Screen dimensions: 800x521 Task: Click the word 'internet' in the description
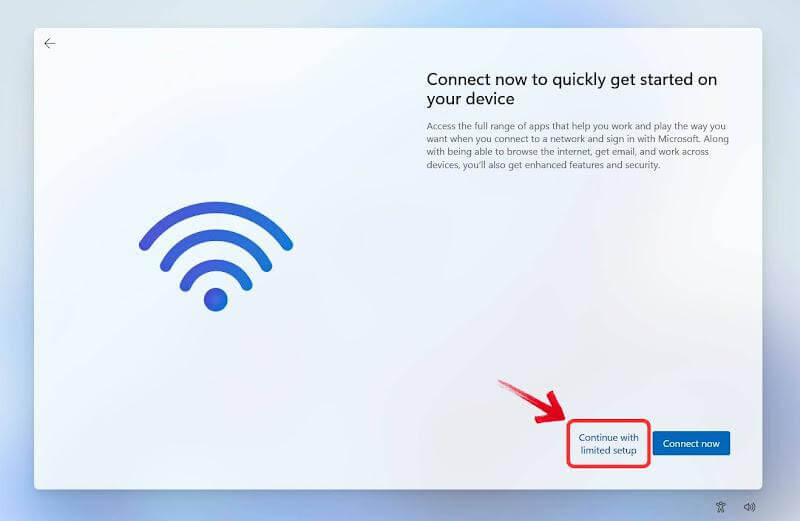click(x=574, y=152)
